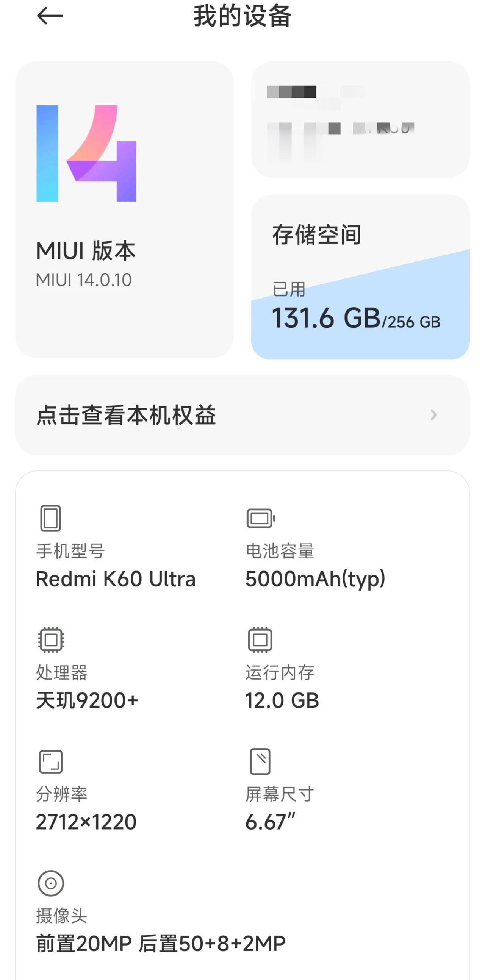Tap the resolution icon
485x980 pixels.
pos(51,762)
